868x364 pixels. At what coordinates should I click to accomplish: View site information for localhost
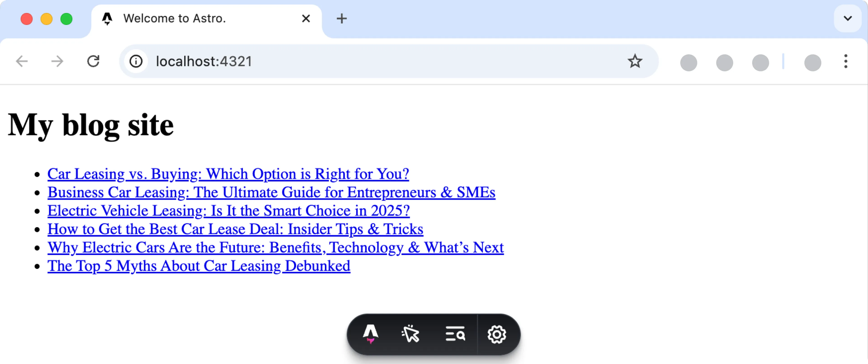136,61
